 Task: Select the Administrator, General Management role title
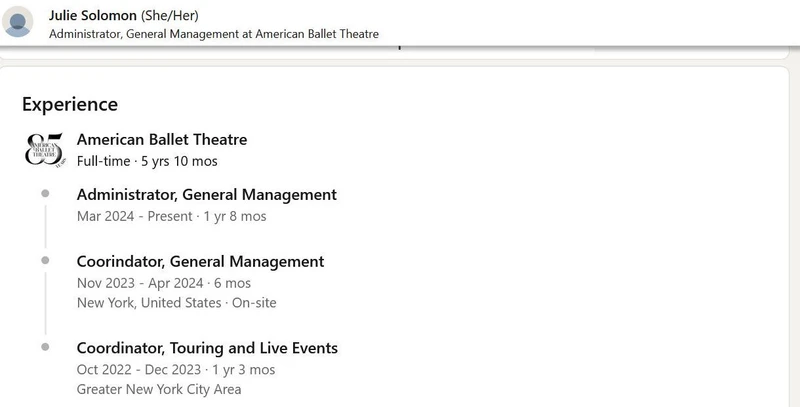206,194
